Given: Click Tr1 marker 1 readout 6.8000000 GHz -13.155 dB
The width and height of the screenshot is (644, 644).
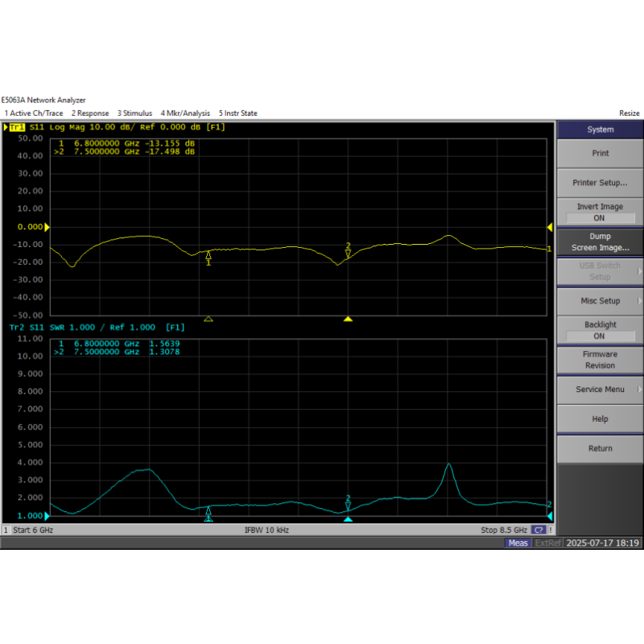Looking at the screenshot, I should pos(126,143).
